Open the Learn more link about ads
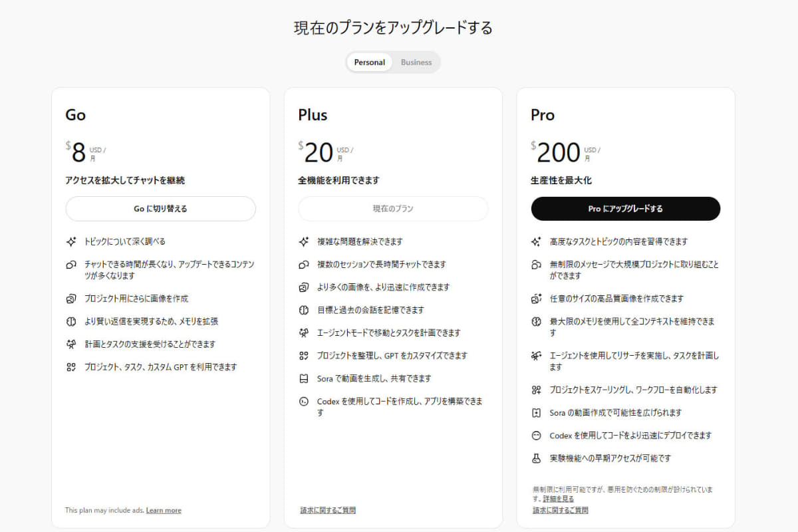 (x=164, y=511)
